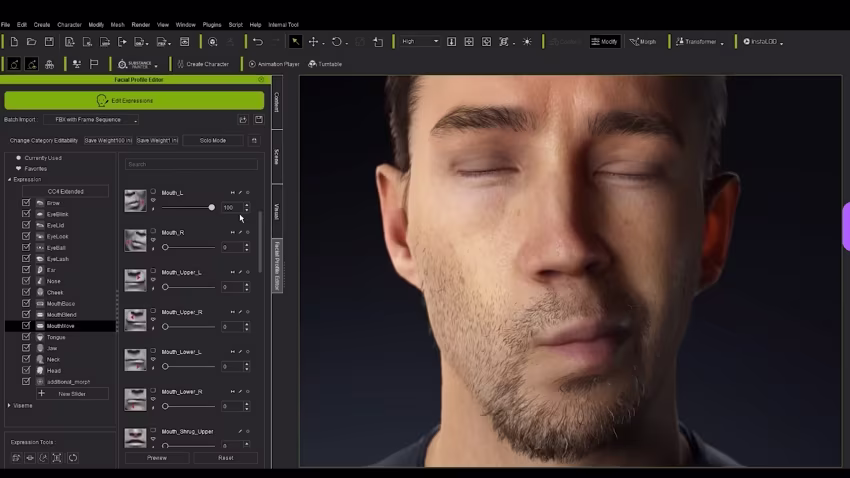Open the Batch Import format dropdown
This screenshot has height=478, width=850.
coord(91,120)
